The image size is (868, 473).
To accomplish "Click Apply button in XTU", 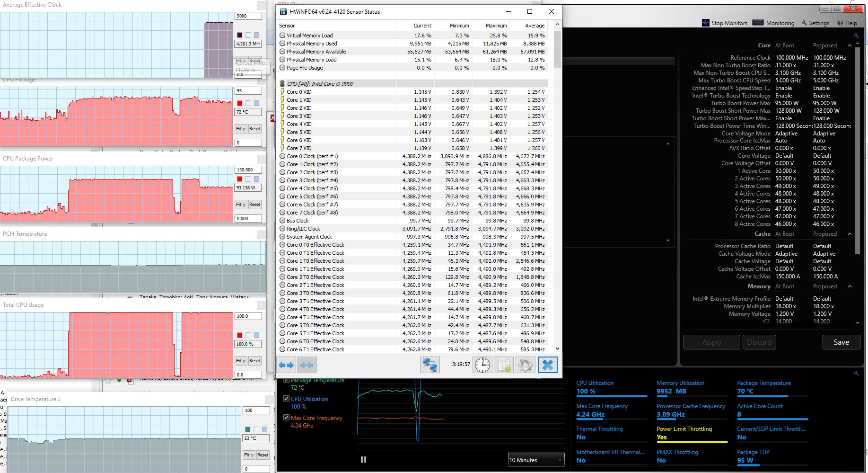I will (711, 342).
